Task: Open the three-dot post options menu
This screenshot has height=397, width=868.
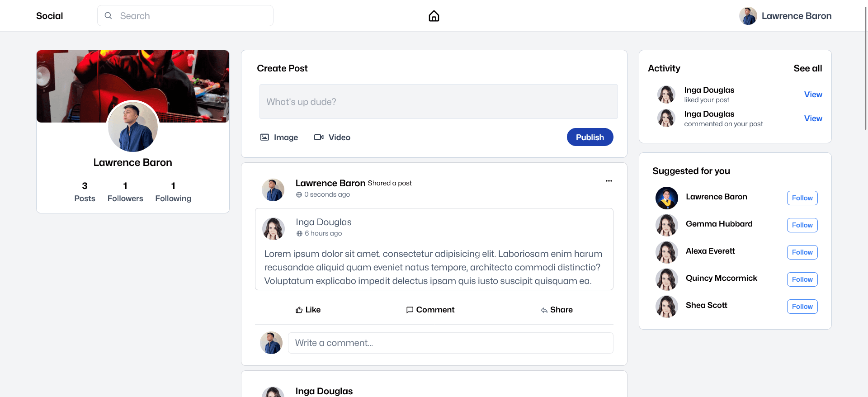Action: point(609,181)
